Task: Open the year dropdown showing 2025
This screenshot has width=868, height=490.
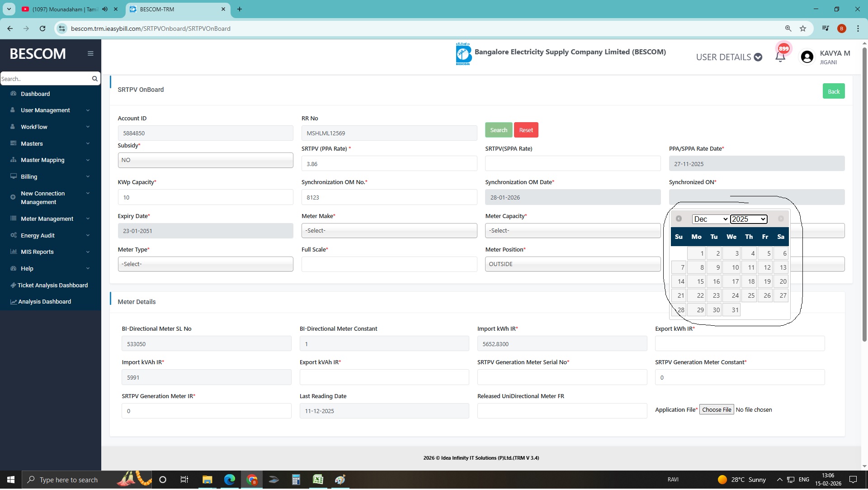Action: [748, 219]
